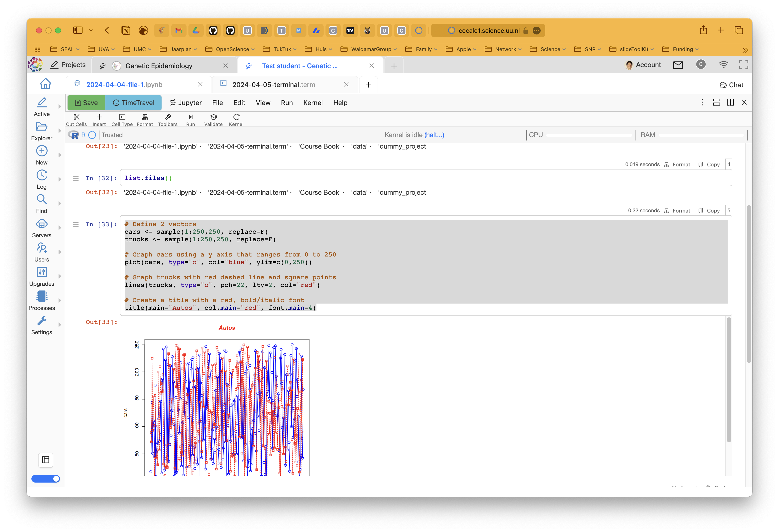The width and height of the screenshot is (779, 532).
Task: Expand the Users flyout arrow
Action: (60, 252)
